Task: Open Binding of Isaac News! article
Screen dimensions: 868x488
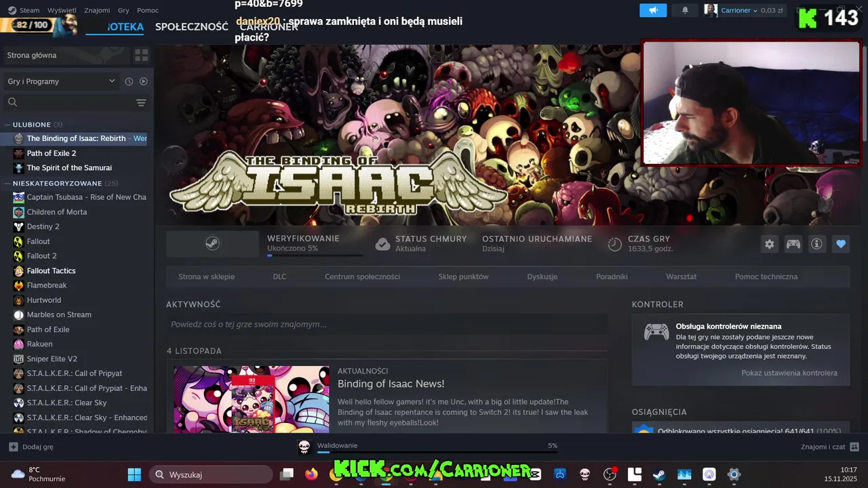Action: 391,384
